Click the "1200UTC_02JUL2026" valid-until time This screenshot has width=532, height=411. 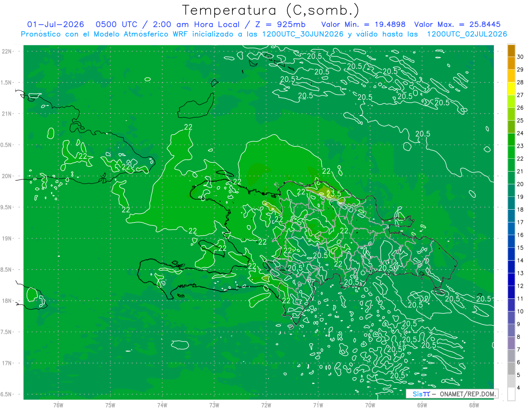tap(467, 34)
